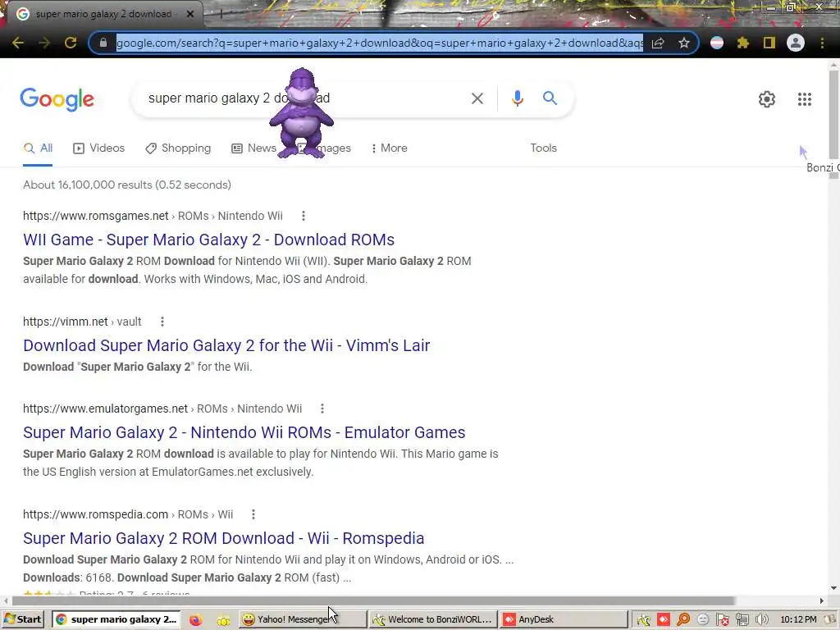Click the orange magnifier tray icon
The height and width of the screenshot is (630, 840).
pos(683,620)
